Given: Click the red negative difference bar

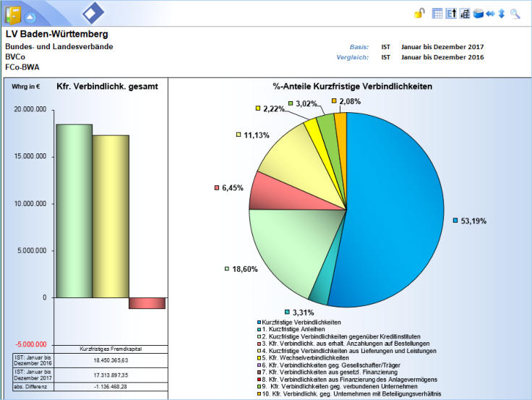Looking at the screenshot, I should [147, 303].
